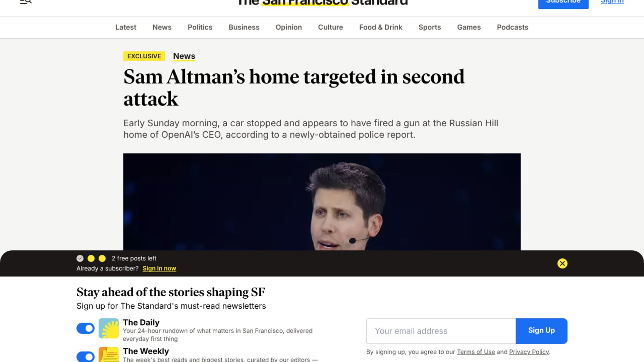Click the Sam Altman article photo
The width and height of the screenshot is (644, 362).
pos(322,202)
